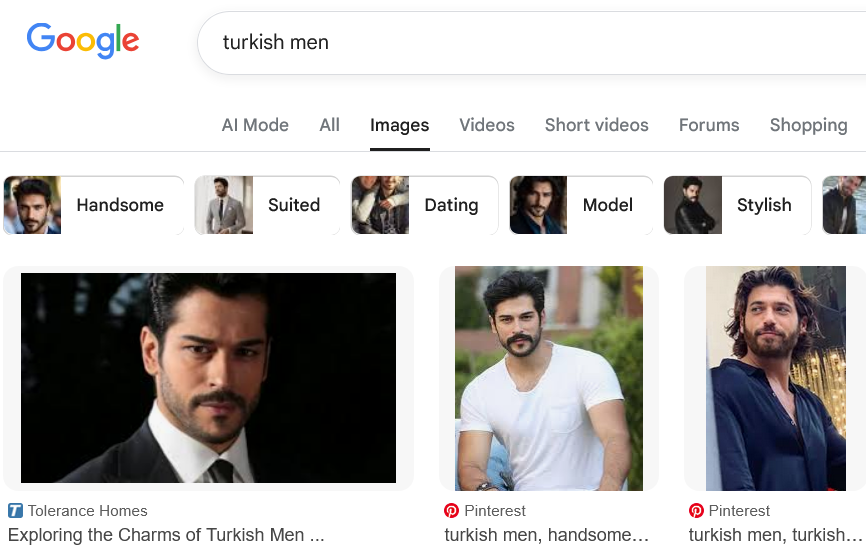Screen dimensions: 866x548
Task: Apply the Stylish filter chip
Action: point(738,205)
